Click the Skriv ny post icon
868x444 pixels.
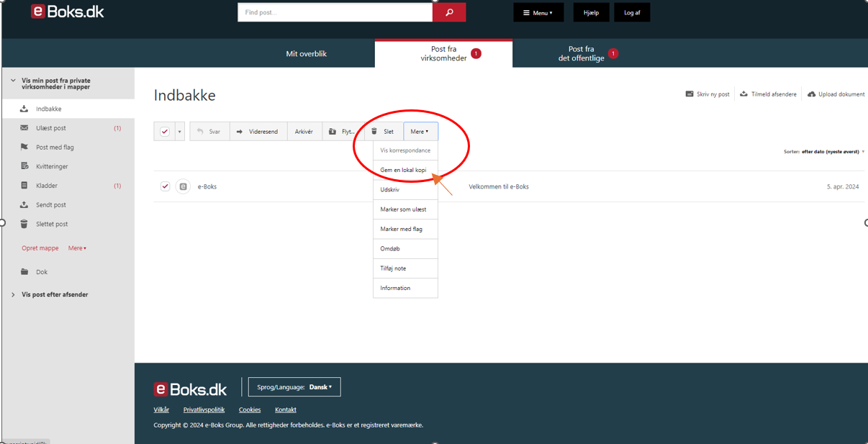[x=690, y=94]
